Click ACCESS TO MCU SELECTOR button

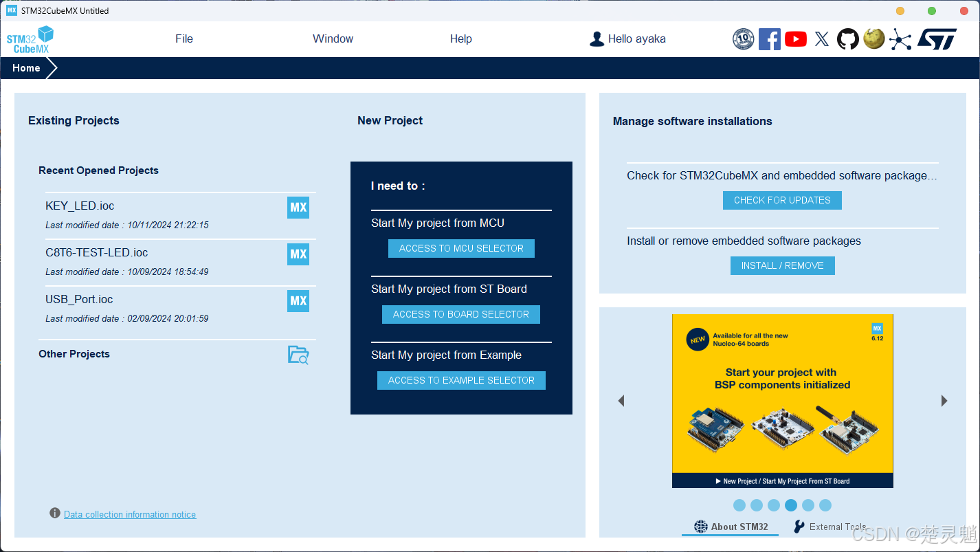[x=461, y=248]
